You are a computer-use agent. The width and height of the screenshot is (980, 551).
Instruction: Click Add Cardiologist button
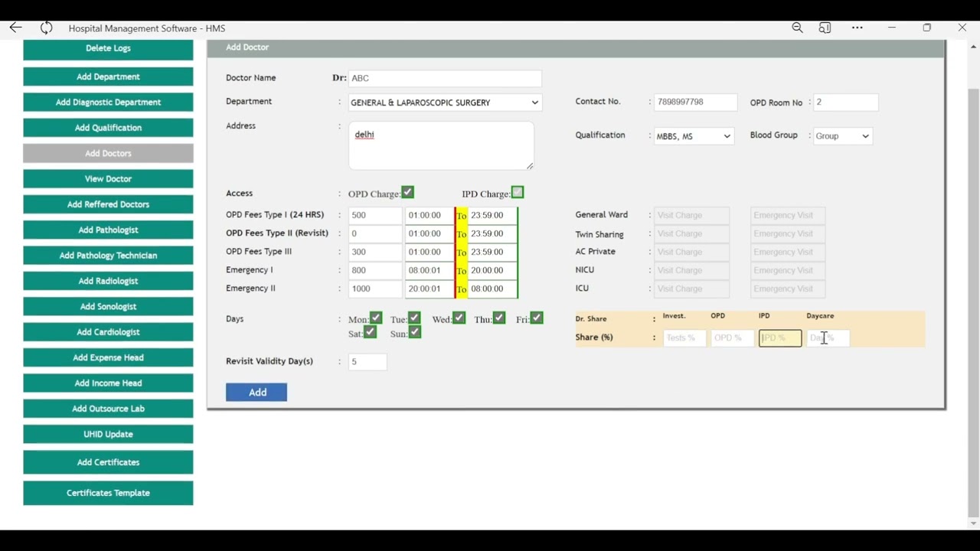pos(108,332)
